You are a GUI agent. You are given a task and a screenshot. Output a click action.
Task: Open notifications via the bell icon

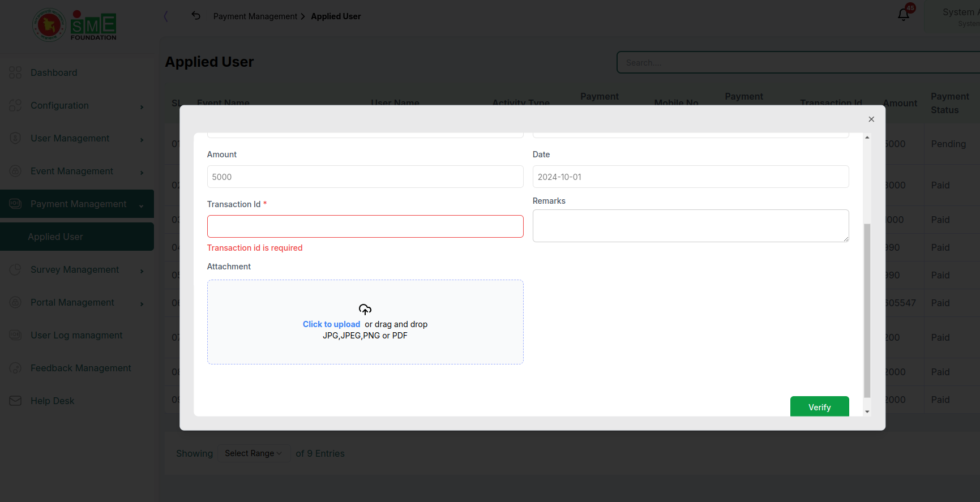(x=904, y=15)
